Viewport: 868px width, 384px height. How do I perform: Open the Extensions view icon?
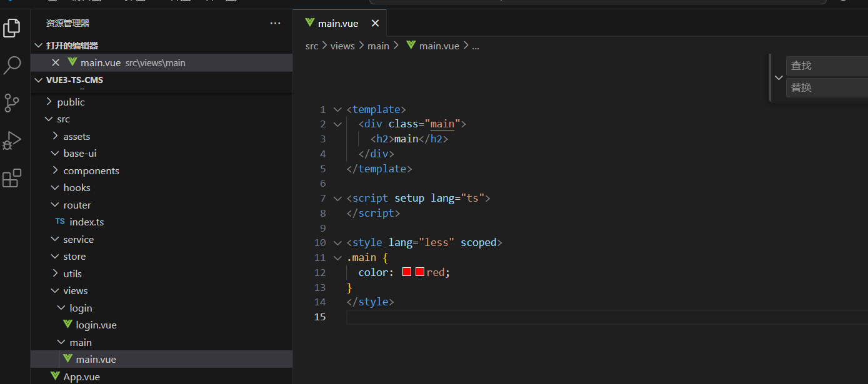point(12,178)
